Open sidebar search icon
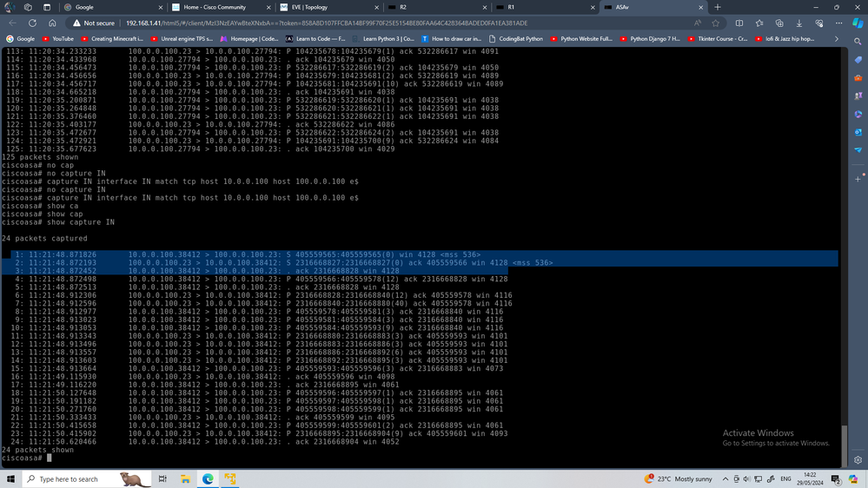 pyautogui.click(x=858, y=42)
